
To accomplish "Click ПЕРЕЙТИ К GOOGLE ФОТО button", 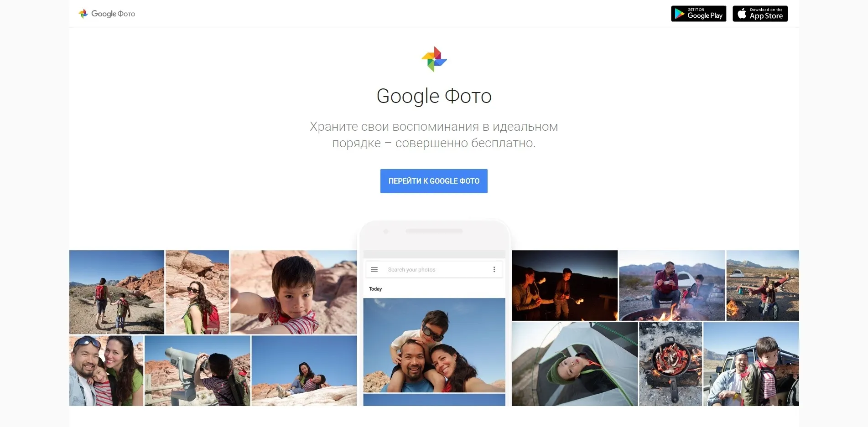I will (434, 181).
